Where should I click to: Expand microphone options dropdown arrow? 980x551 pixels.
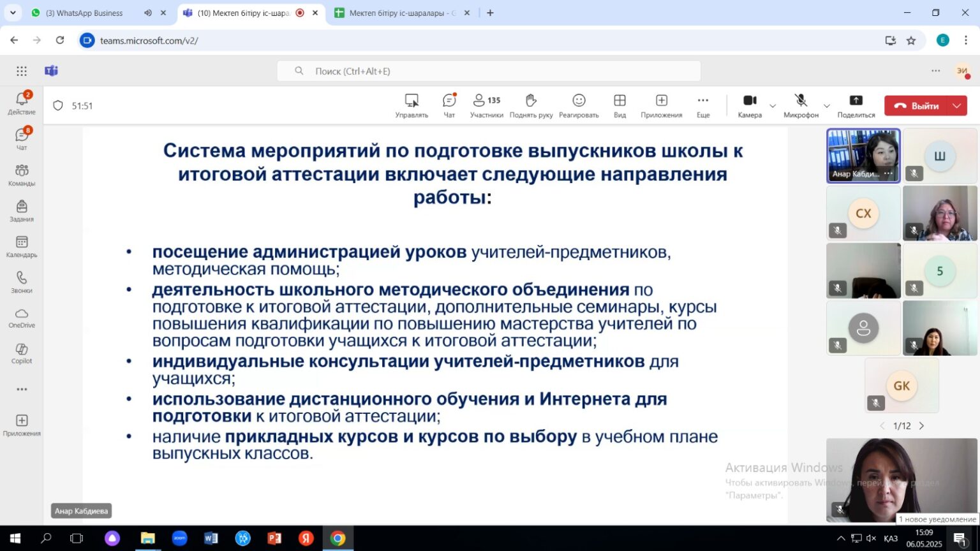[827, 106]
